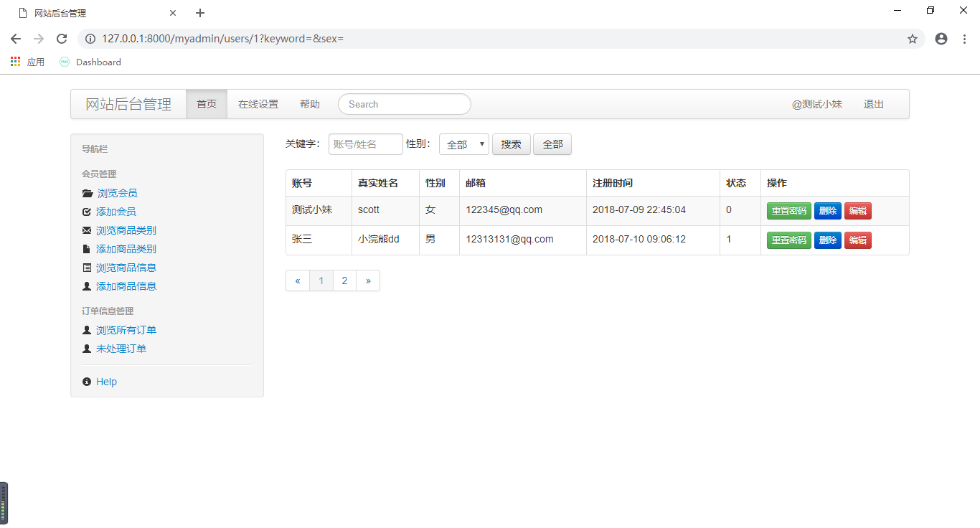The height and width of the screenshot is (528, 980).
Task: Focus the 账号/姓名 keyword field
Action: [366, 144]
